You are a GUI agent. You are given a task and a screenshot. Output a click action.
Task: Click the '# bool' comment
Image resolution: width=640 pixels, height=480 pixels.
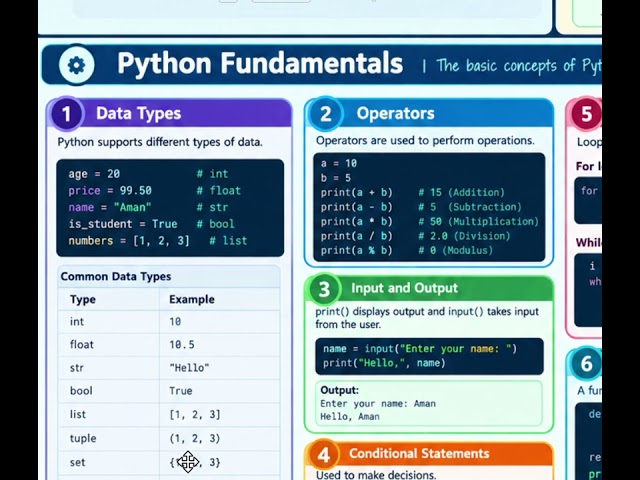click(x=216, y=224)
